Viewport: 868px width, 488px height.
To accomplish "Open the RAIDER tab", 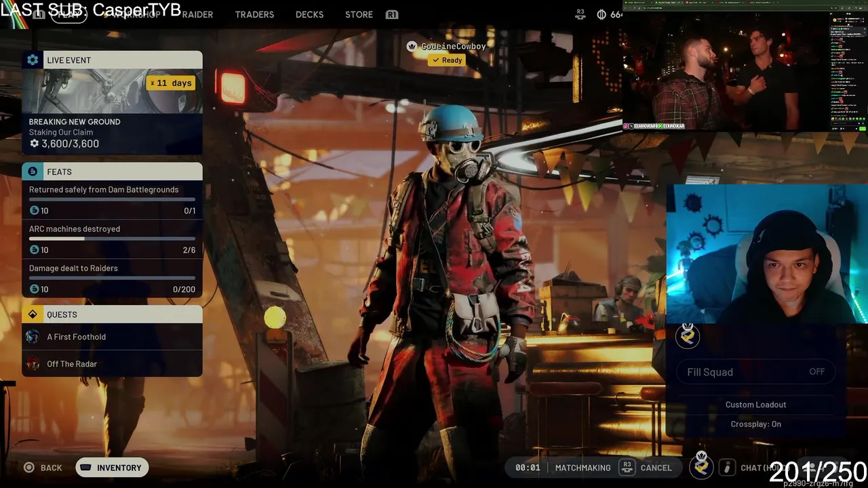I will tap(197, 14).
